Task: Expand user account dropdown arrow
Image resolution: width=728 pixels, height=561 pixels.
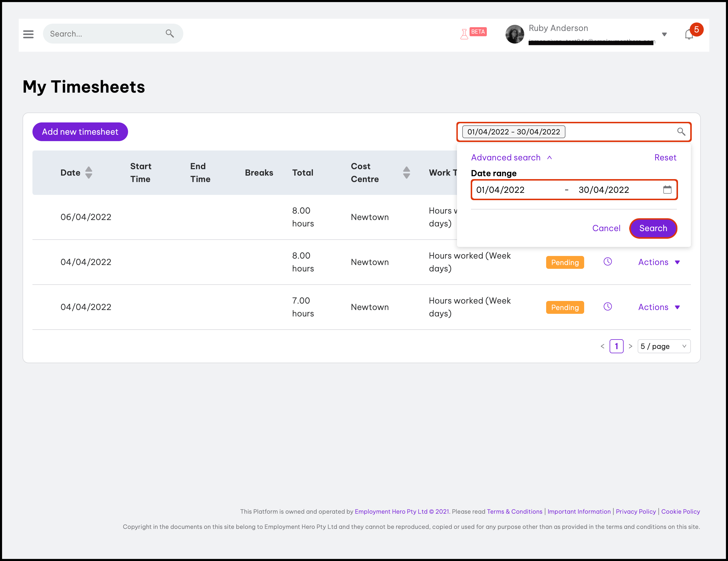Action: tap(664, 34)
